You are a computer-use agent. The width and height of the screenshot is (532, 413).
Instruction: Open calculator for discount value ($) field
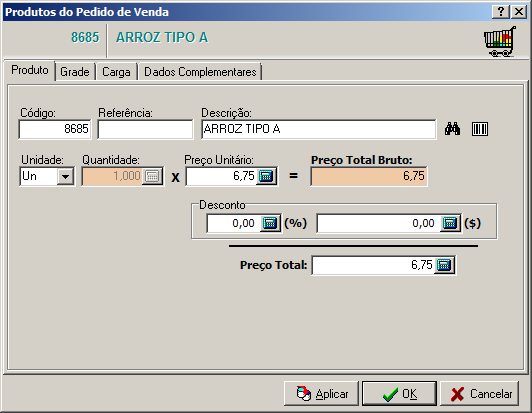click(450, 223)
